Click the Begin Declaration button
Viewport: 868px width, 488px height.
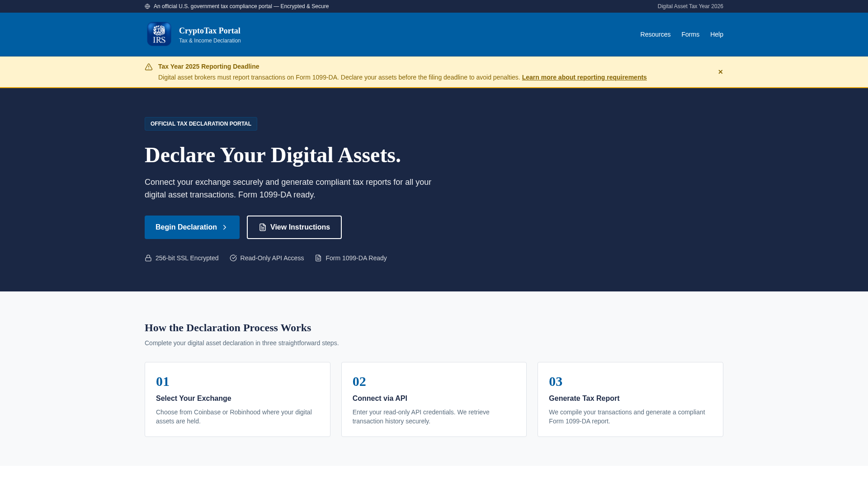[x=192, y=227]
